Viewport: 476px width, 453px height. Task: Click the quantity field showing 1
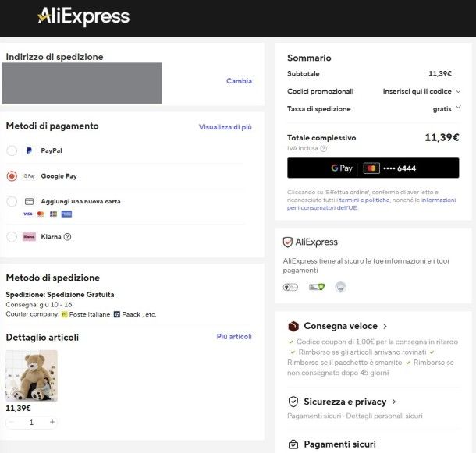coord(31,422)
